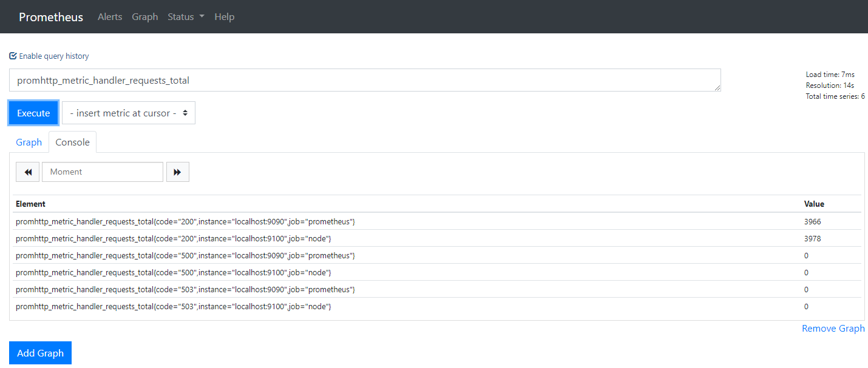Click the forward time double-arrow icon
This screenshot has height=368, width=868.
178,172
